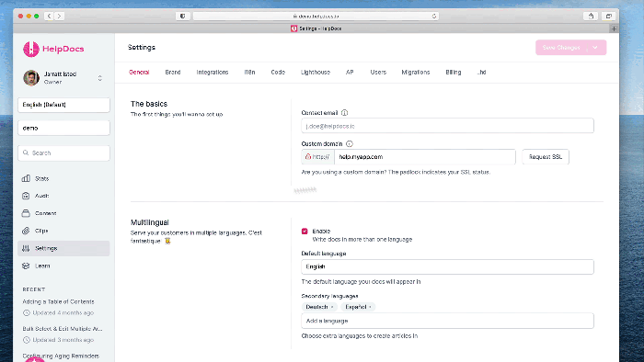Click the Request SSL button
The width and height of the screenshot is (644, 362).
coord(546,156)
